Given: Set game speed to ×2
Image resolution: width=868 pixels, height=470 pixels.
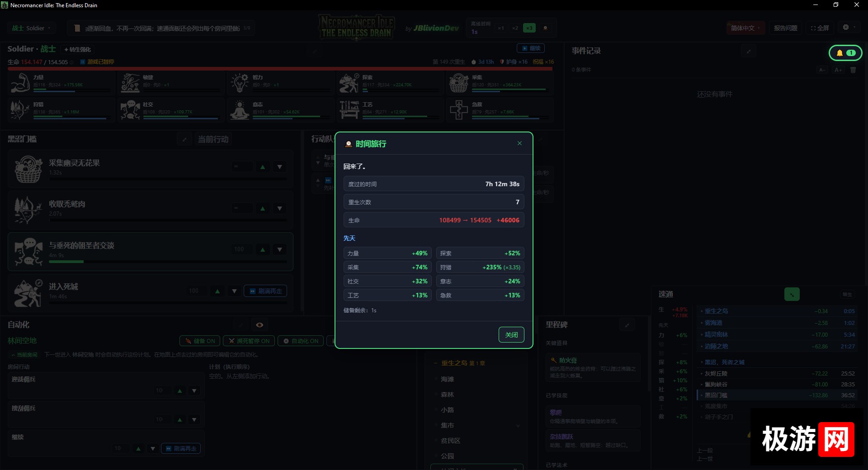Looking at the screenshot, I should click(515, 28).
